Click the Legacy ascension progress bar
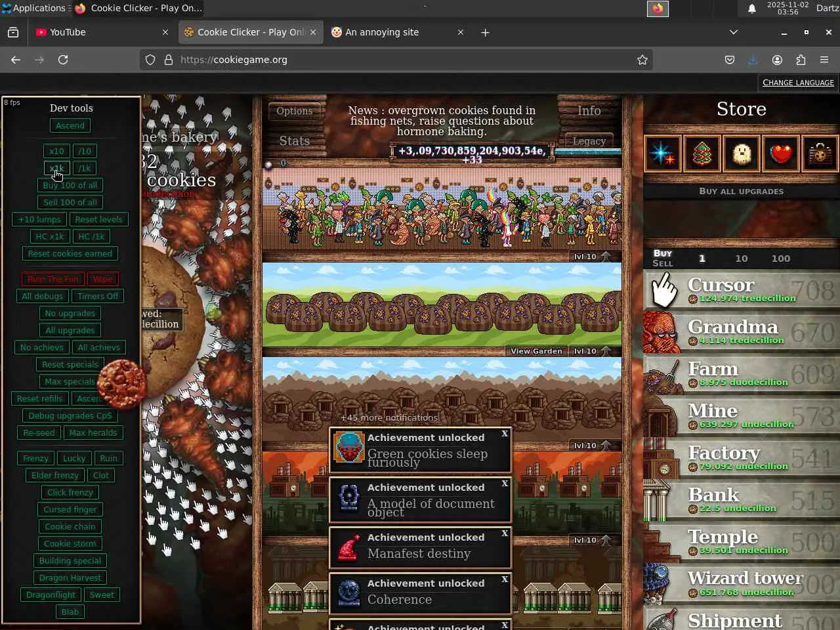Screen dimensions: 840x630 588,152
